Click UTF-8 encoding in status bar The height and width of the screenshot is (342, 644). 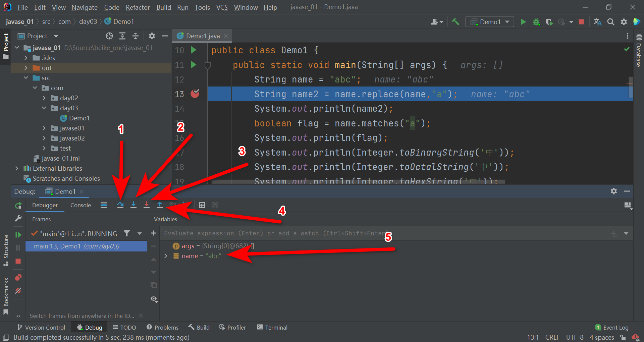(x=575, y=337)
